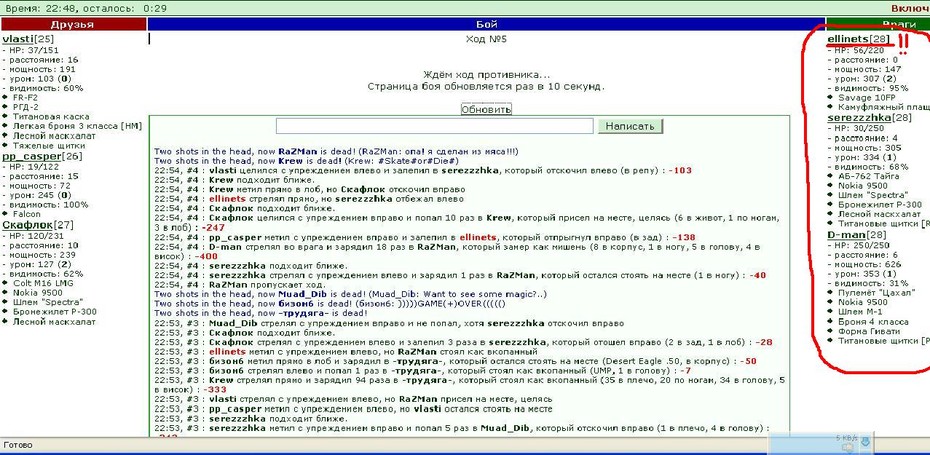This screenshot has height=455, width=930.
Task: Select Титановая каска item under vlasti
Action: (x=51, y=117)
